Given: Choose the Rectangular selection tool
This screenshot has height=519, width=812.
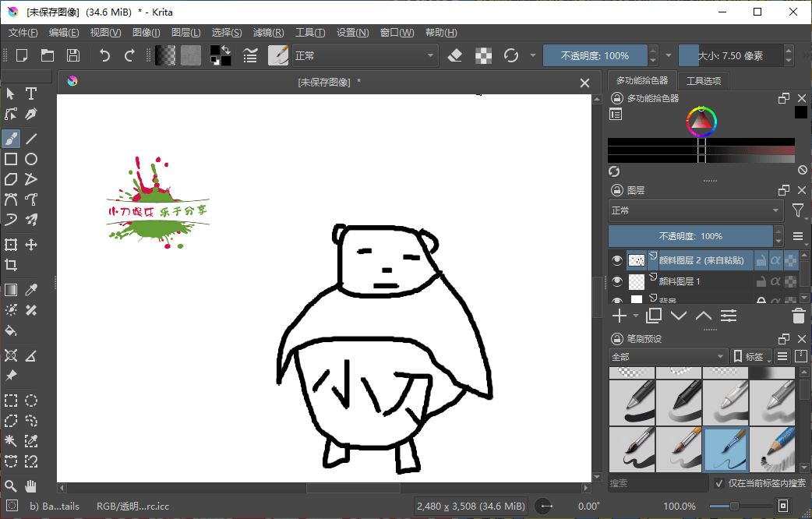Looking at the screenshot, I should click(11, 401).
